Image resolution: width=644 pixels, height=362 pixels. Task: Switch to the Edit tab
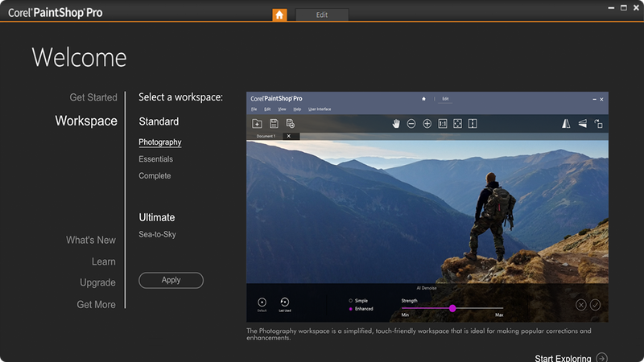(x=322, y=14)
